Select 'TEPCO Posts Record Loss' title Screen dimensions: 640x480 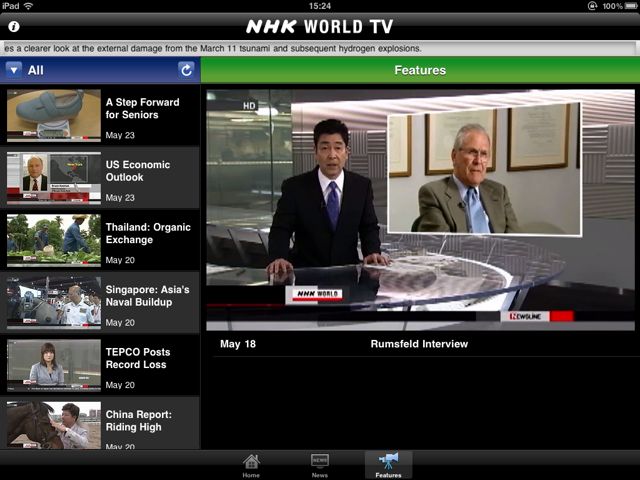click(138, 358)
